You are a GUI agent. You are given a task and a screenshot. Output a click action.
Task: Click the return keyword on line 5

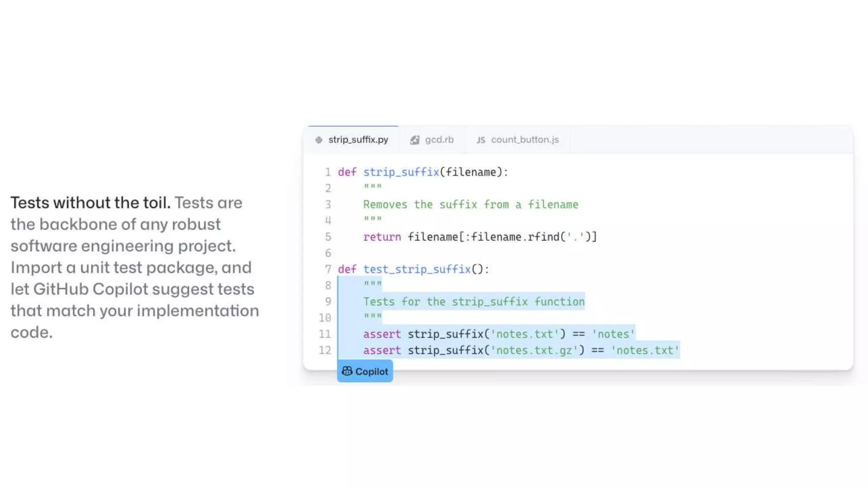point(382,237)
